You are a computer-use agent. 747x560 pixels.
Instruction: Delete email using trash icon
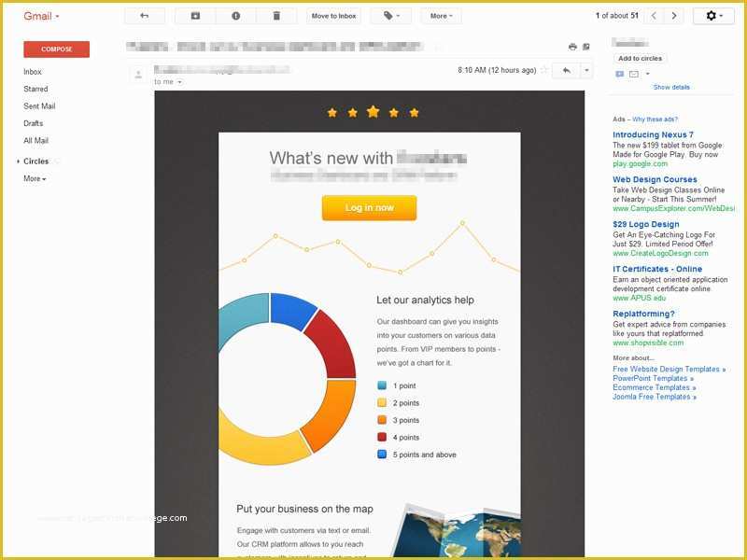click(276, 16)
